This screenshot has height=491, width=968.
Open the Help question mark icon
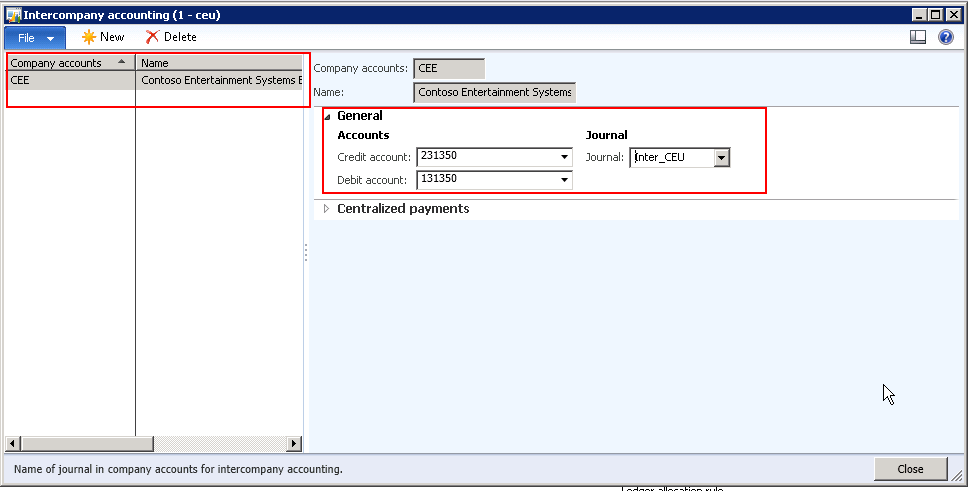[945, 37]
